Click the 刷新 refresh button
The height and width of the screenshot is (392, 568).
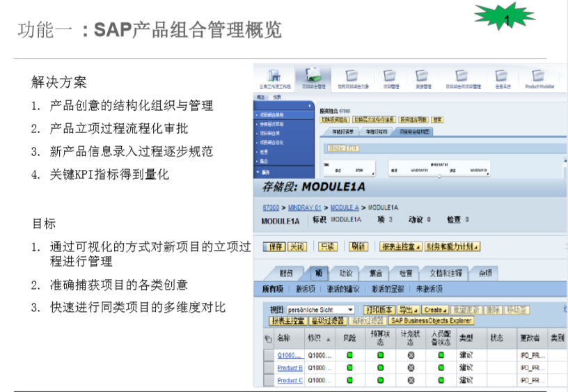(358, 246)
